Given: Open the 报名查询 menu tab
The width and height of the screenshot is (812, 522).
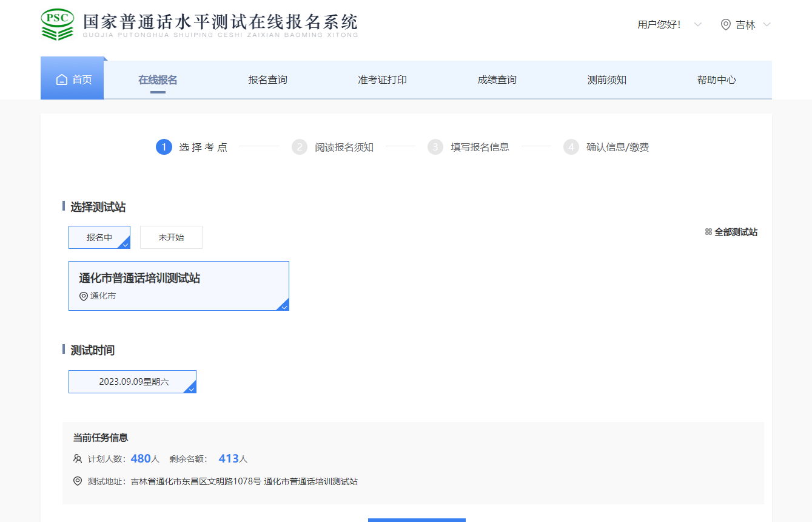Looking at the screenshot, I should [267, 80].
